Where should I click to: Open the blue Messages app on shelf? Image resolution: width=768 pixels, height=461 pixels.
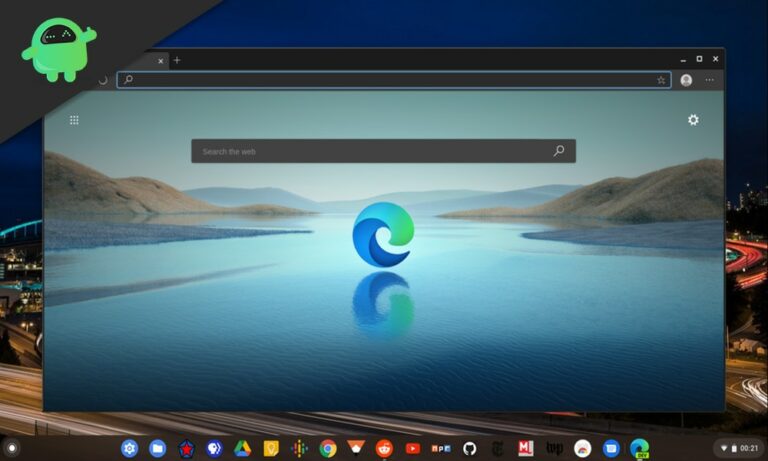click(611, 448)
